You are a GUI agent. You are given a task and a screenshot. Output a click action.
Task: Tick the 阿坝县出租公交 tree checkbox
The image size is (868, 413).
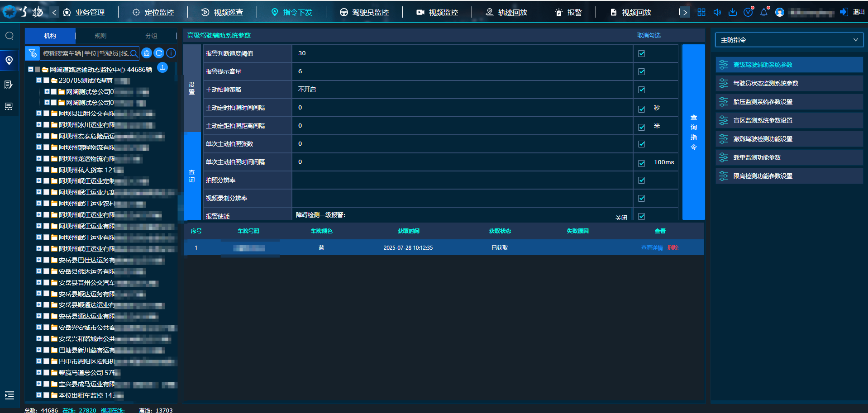click(46, 114)
